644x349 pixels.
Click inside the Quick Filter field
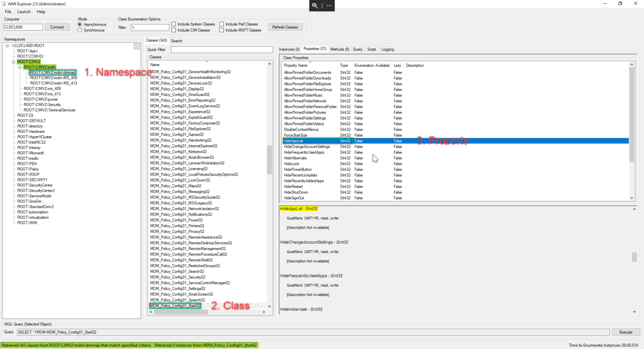coord(222,49)
